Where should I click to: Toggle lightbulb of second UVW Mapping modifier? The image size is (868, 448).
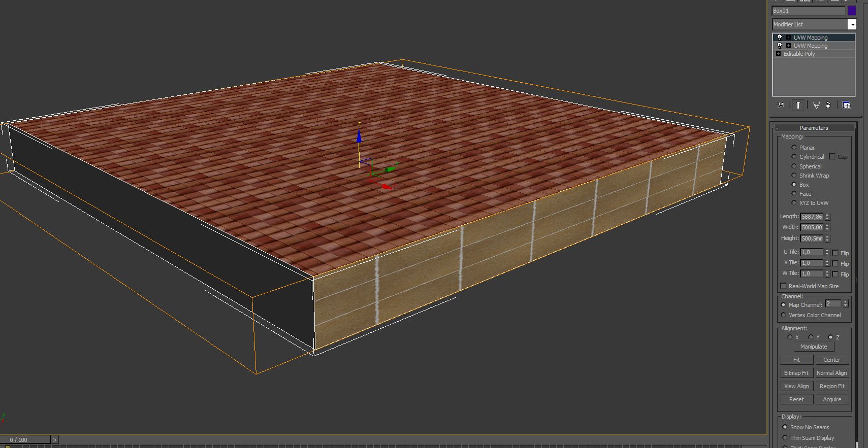780,46
